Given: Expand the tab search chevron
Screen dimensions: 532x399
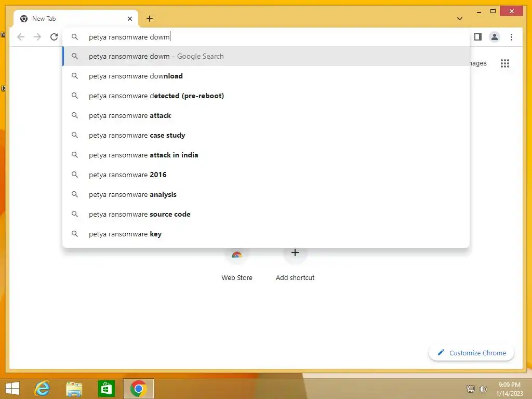Looking at the screenshot, I should pos(460,19).
